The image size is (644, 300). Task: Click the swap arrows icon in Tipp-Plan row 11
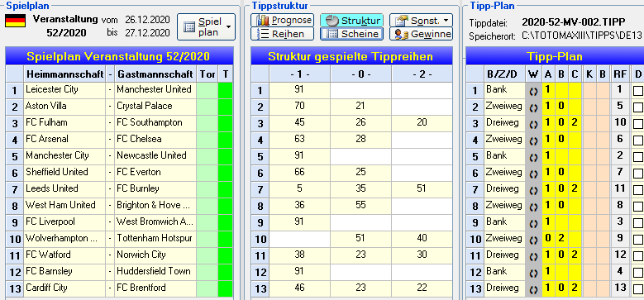click(533, 256)
